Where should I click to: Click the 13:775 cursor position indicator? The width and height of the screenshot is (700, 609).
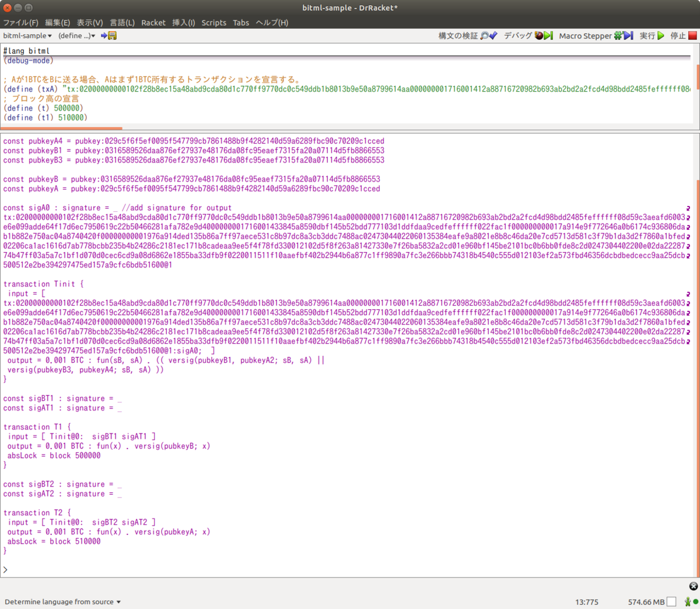pos(587,601)
